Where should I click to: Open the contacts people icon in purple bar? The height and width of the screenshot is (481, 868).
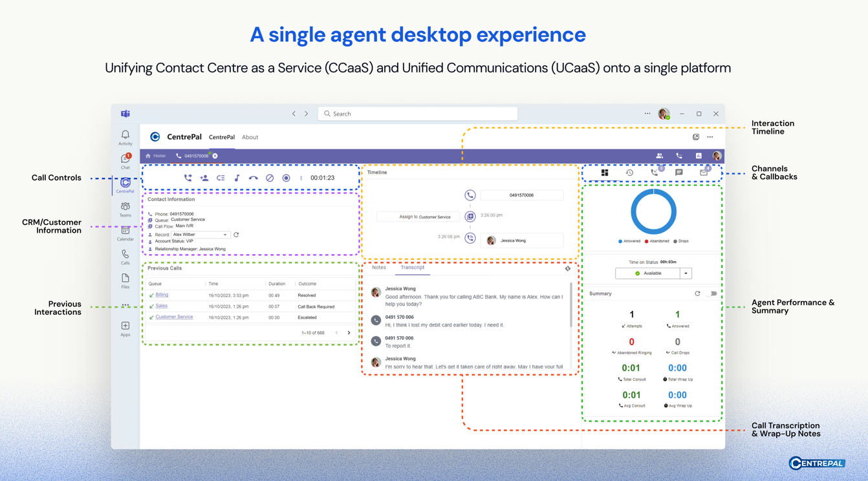[659, 156]
